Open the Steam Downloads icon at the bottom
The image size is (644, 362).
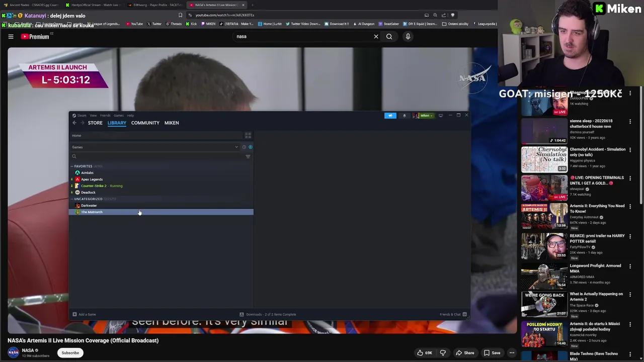point(242,315)
